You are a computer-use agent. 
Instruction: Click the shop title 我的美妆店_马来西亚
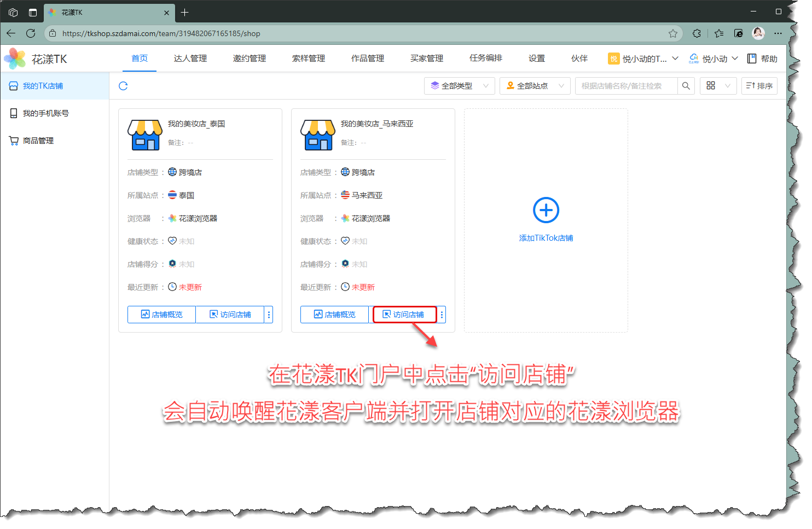(x=377, y=124)
